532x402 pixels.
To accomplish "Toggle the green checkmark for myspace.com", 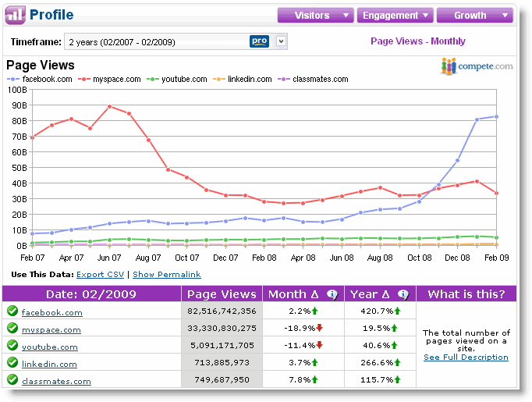I will (12, 328).
